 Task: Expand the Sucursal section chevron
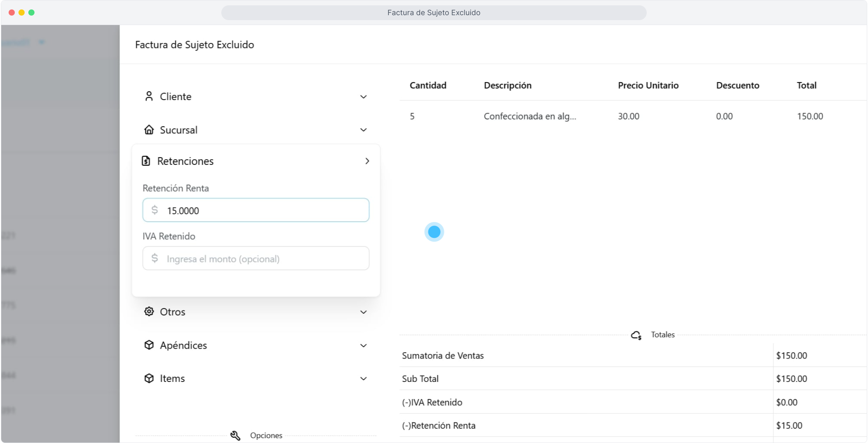coord(363,130)
